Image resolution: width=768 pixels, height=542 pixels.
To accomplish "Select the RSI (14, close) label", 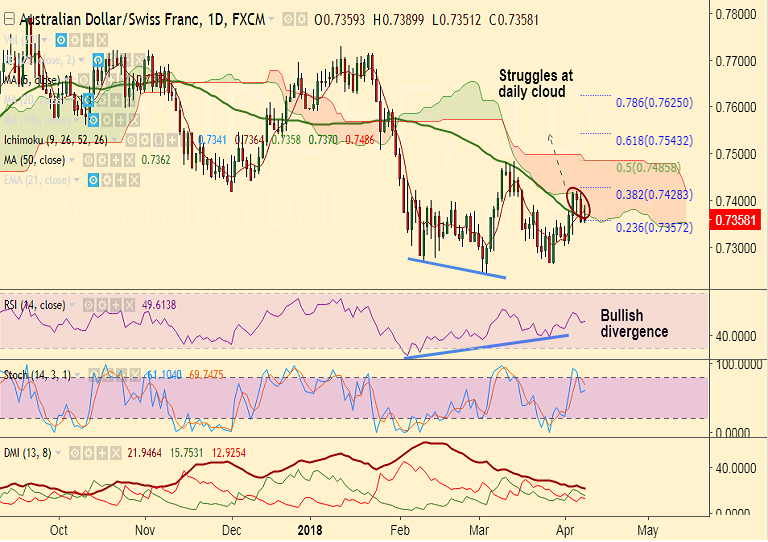I will (x=34, y=306).
